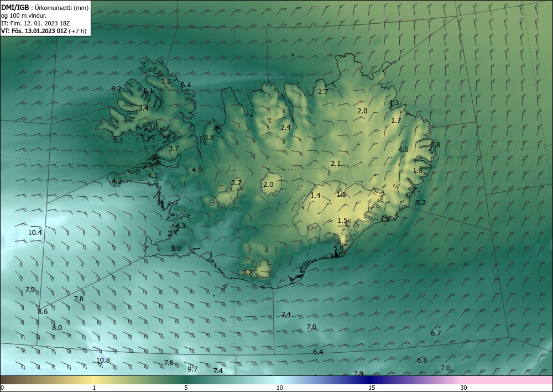Image resolution: width=553 pixels, height=392 pixels.
Task: Click the 5.2 value off the east coast
Action: [x=421, y=203]
